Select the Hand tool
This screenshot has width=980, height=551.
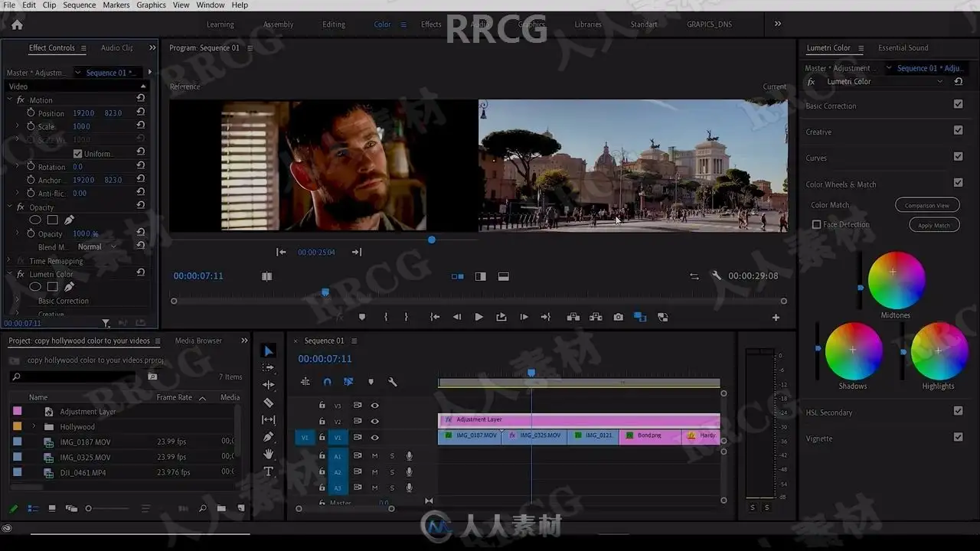click(x=268, y=455)
